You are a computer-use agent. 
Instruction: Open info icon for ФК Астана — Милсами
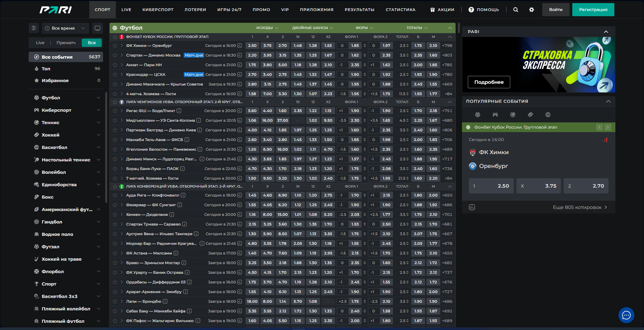[176, 253]
